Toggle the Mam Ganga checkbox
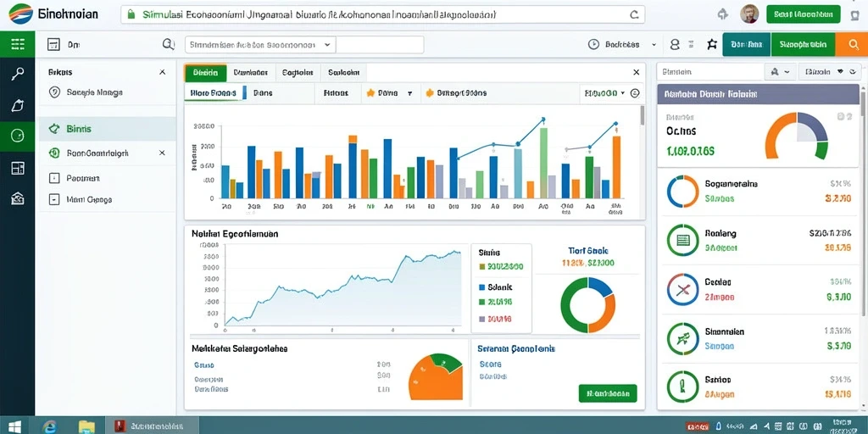 click(x=54, y=199)
